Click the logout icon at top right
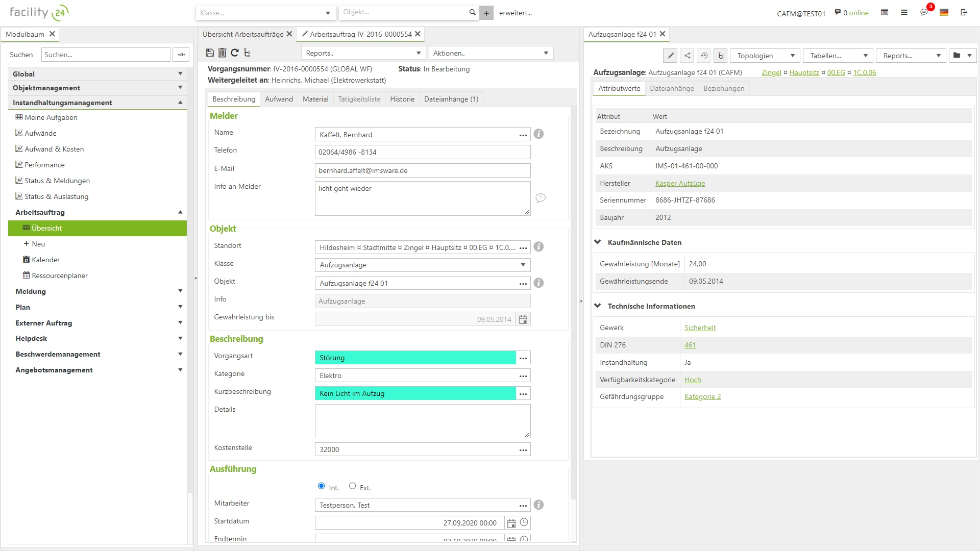980x551 pixels. pos(964,12)
